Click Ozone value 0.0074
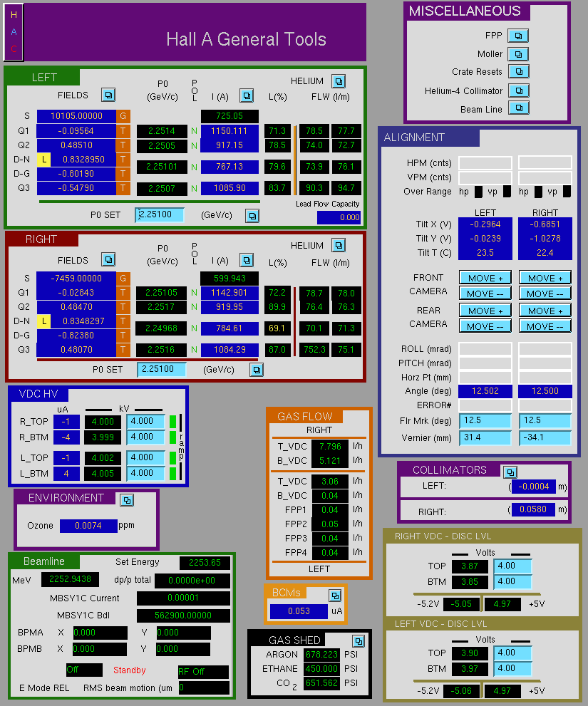This screenshot has width=588, height=706. [88, 526]
